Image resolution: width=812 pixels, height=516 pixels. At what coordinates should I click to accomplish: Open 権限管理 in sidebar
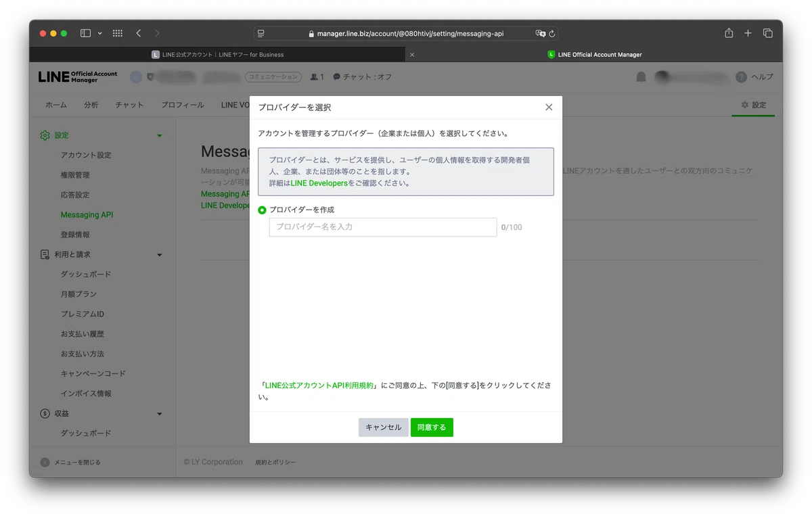75,175
